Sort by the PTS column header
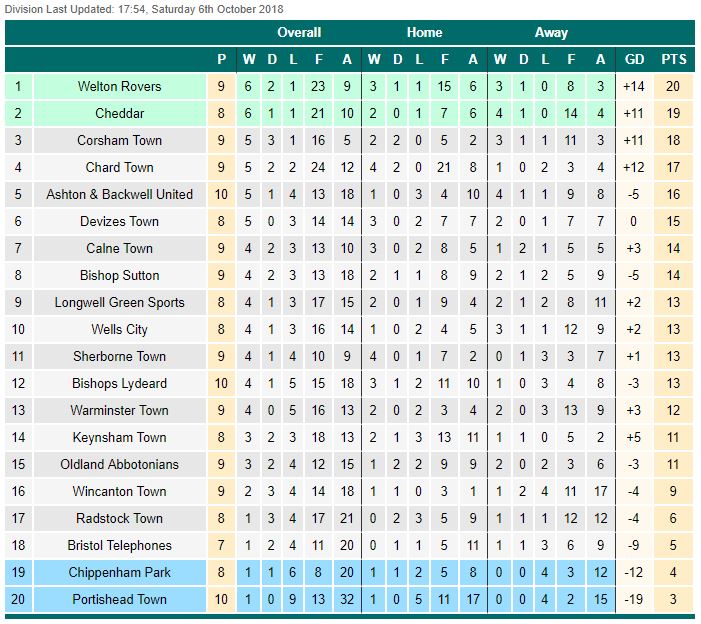The width and height of the screenshot is (701, 624). 673,59
